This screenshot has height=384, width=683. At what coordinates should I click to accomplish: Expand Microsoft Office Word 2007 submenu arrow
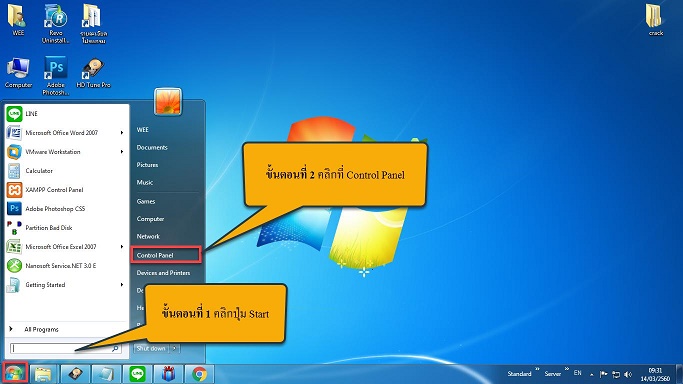[122, 133]
